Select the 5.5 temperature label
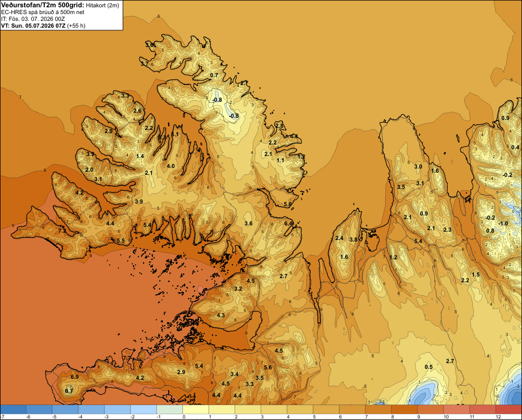 coord(121,241)
